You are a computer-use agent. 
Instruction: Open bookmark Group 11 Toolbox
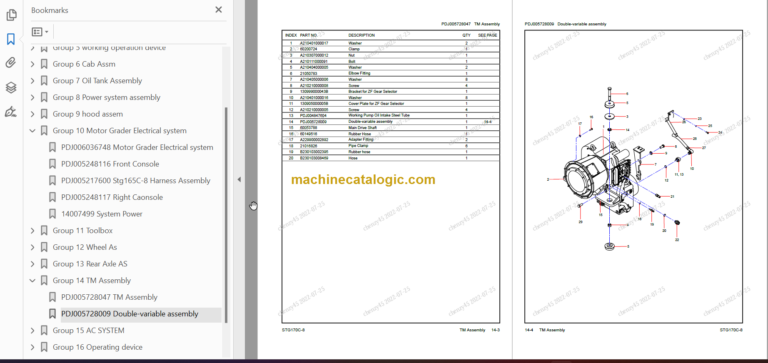click(x=82, y=230)
